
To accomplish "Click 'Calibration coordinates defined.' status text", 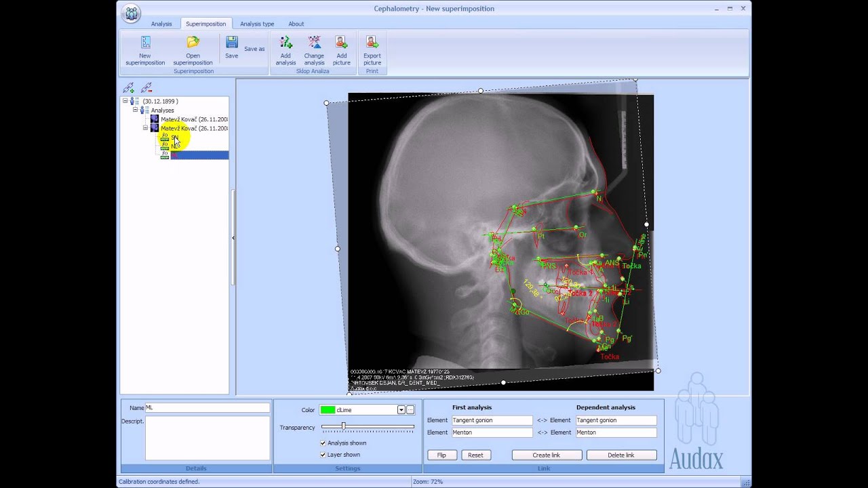I will (159, 482).
